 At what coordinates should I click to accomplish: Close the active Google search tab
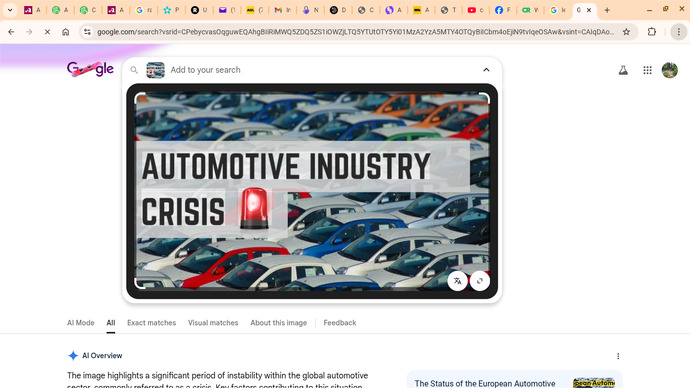(589, 10)
